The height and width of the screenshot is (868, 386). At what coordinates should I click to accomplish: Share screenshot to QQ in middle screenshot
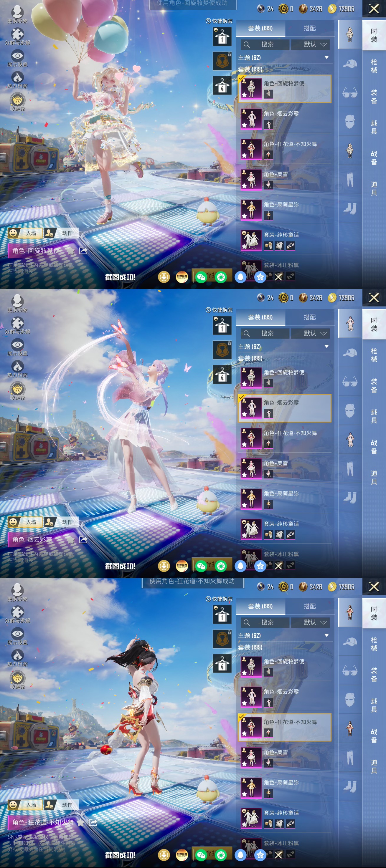point(240,566)
